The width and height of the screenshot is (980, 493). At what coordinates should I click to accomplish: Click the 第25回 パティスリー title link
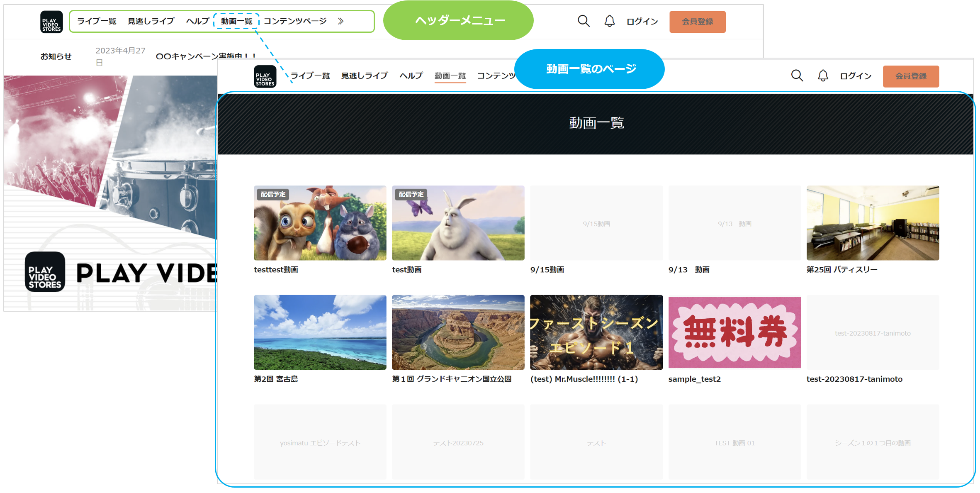tap(841, 270)
